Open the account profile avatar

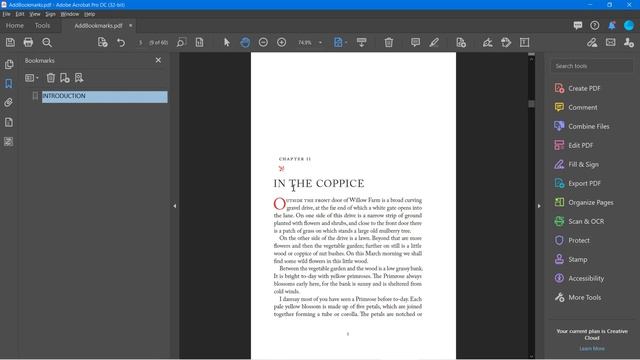(629, 25)
